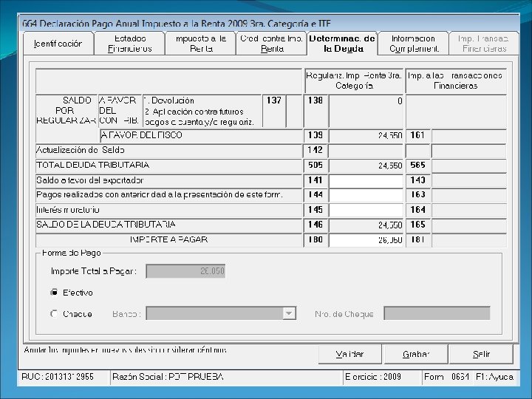
Task: Click Interés moratorio field casilla 145
Action: coord(366,211)
